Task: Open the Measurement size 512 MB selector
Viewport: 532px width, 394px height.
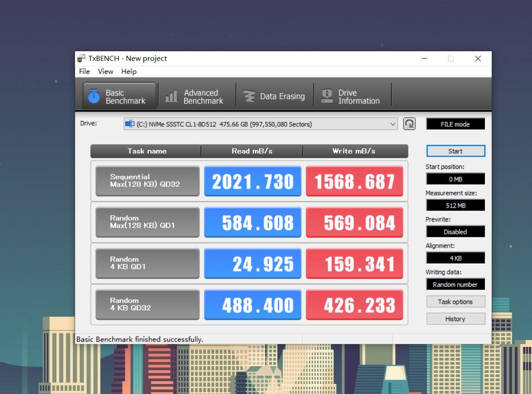Action: point(455,205)
